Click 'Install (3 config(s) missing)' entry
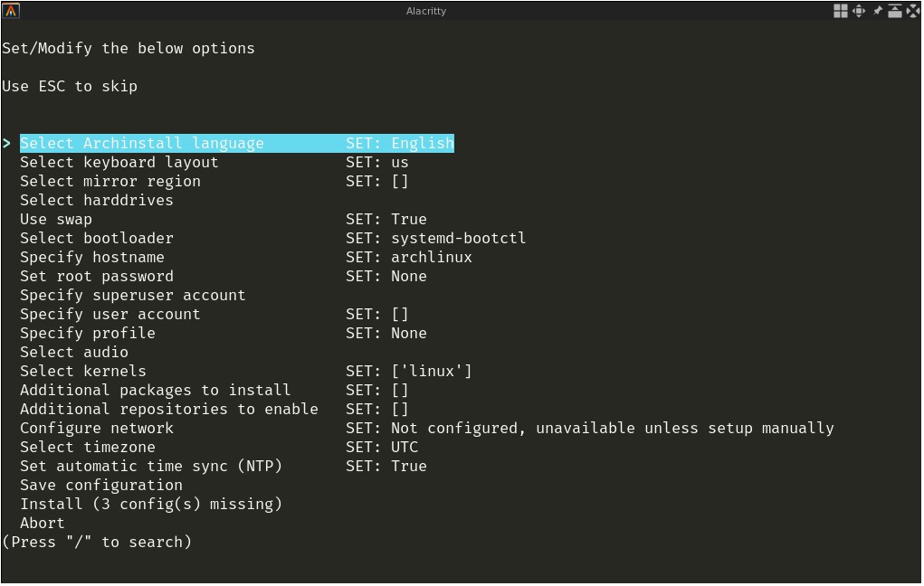924x586 pixels. [x=151, y=504]
